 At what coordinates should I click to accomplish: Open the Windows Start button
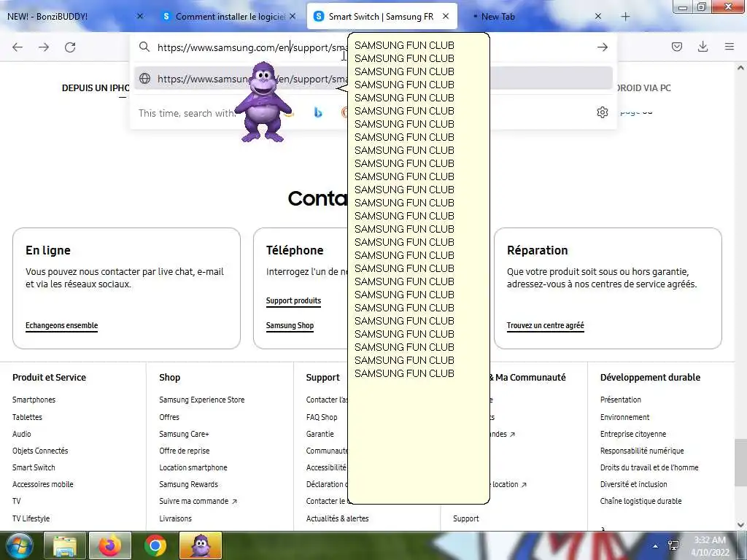(x=19, y=545)
